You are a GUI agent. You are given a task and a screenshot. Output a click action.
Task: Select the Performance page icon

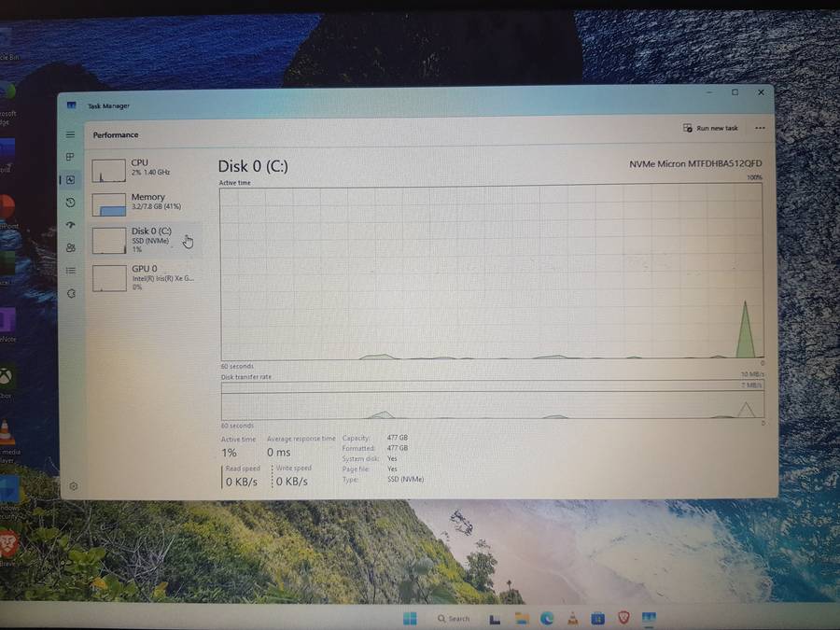(71, 179)
